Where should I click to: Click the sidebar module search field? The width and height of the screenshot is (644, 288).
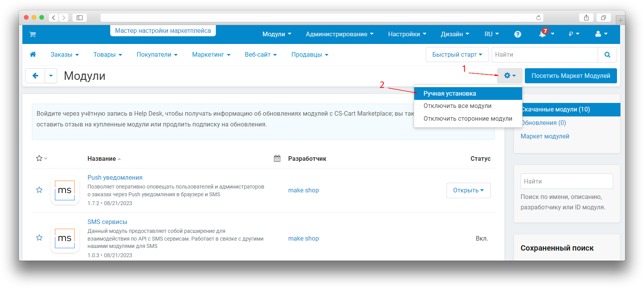[x=566, y=181]
